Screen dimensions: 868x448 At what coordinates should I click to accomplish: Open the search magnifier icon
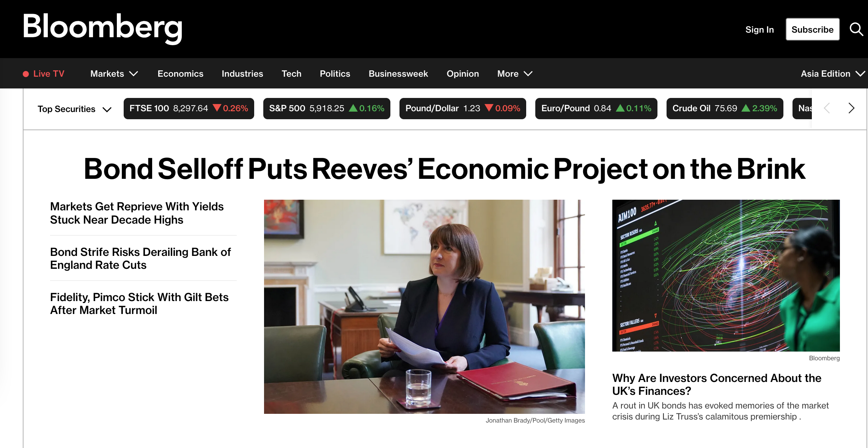click(856, 29)
